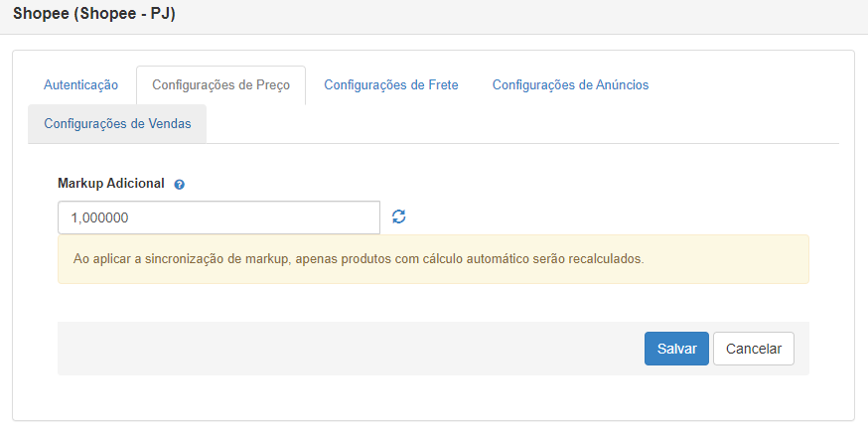This screenshot has height=433, width=868.
Task: Go to the Configurações de Anúncios tab
Action: coord(571,85)
